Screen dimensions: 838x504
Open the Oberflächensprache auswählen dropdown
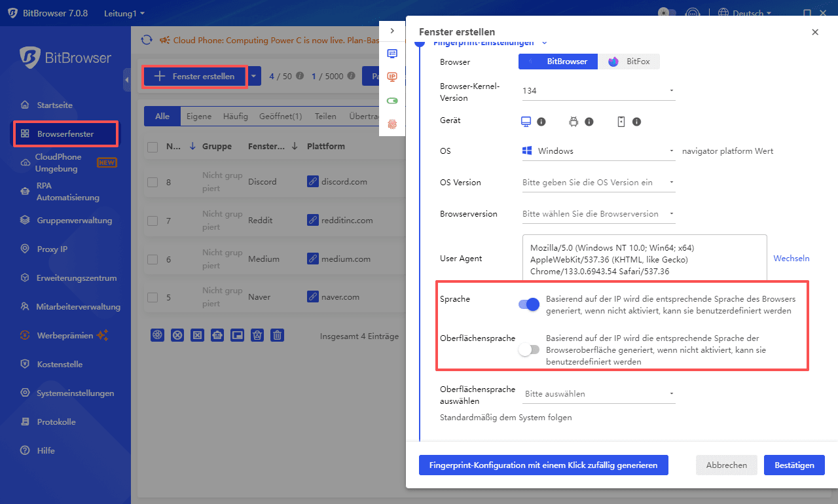pyautogui.click(x=670, y=393)
